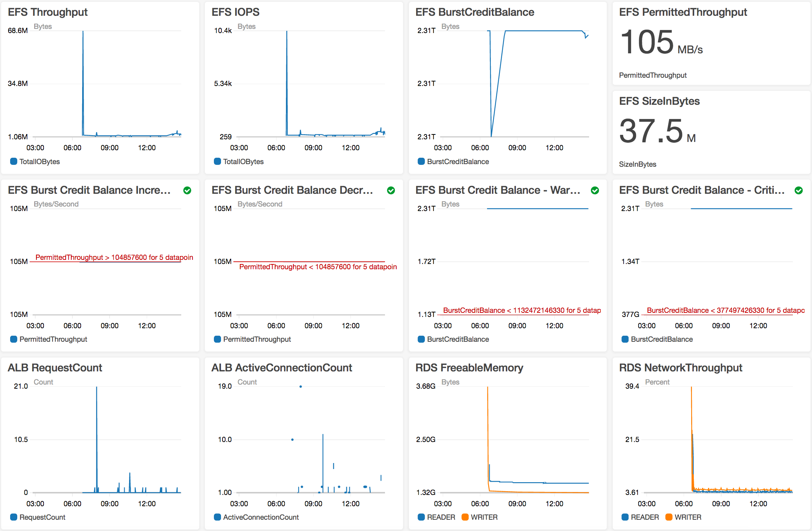
Task: Click the BurstCreditBalance < 1132472146330 alarm annotation
Action: click(x=522, y=310)
